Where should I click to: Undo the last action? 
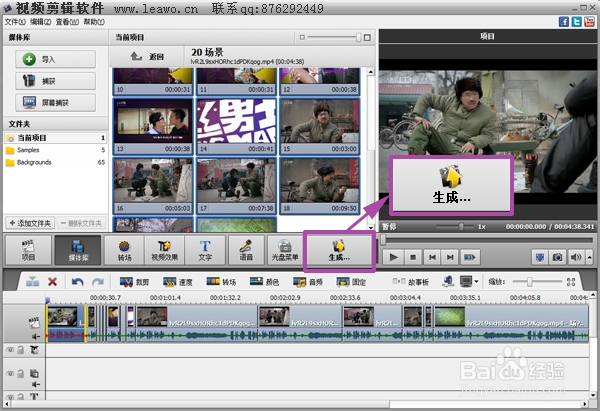click(x=78, y=282)
